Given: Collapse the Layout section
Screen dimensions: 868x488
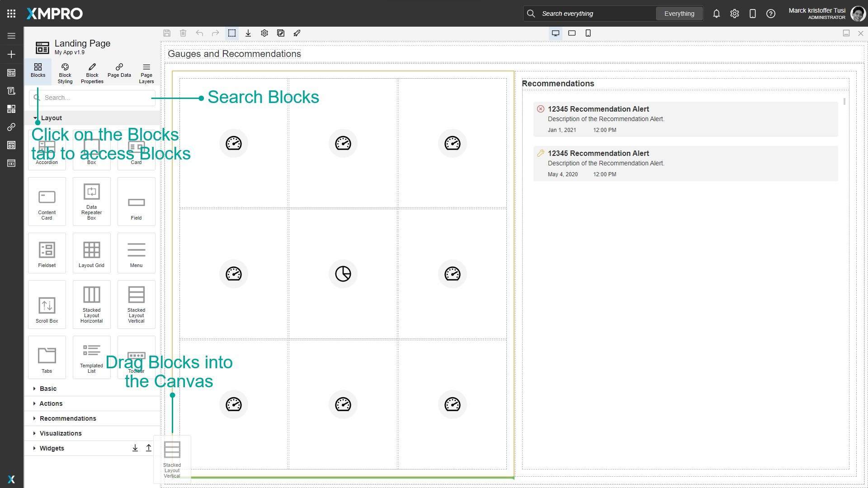Looking at the screenshot, I should tap(51, 117).
